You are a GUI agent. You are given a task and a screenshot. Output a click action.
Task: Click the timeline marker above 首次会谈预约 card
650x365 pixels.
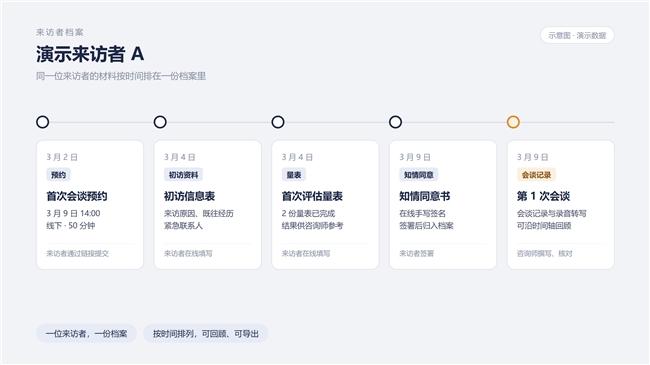[x=43, y=122]
